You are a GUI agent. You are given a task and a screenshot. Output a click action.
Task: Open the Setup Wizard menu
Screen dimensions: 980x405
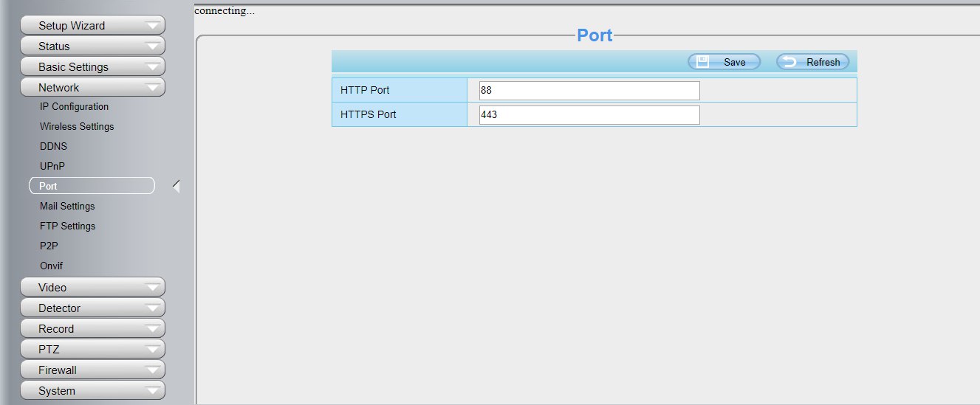tap(92, 26)
